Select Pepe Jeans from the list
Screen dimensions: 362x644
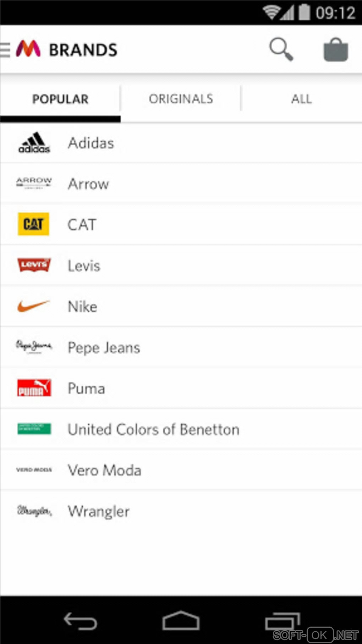tap(104, 347)
